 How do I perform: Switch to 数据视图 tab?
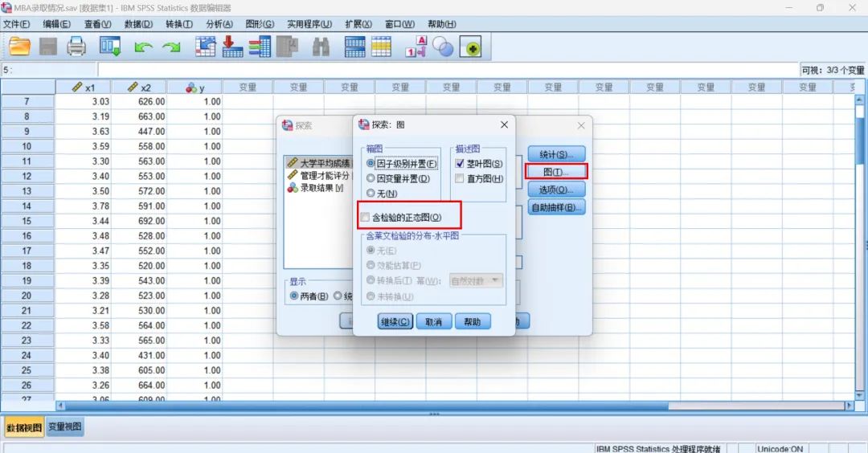(x=24, y=427)
